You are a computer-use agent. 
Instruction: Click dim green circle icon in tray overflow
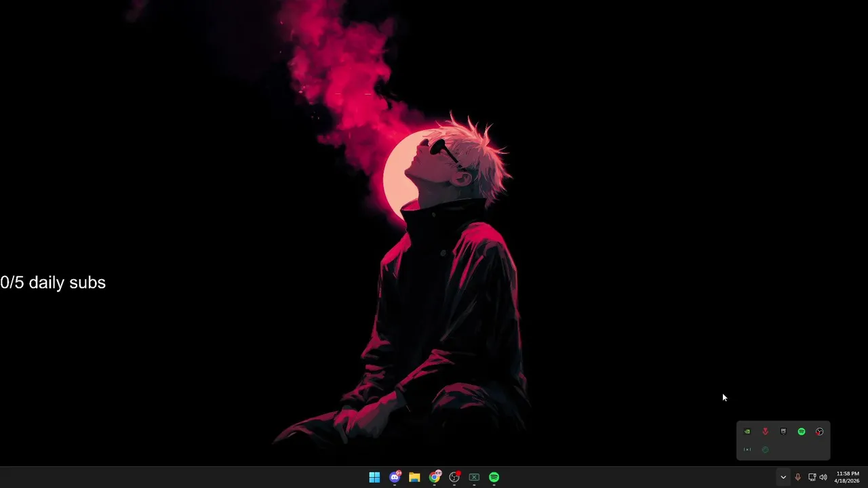766,449
